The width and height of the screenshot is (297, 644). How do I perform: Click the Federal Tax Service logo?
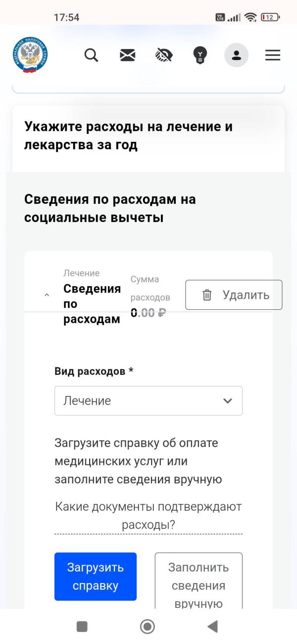pyautogui.click(x=29, y=55)
